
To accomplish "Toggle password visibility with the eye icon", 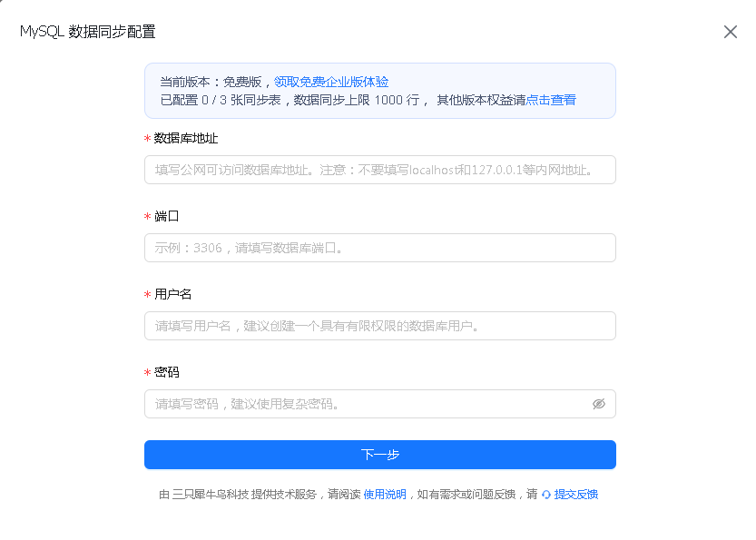I will 599,404.
